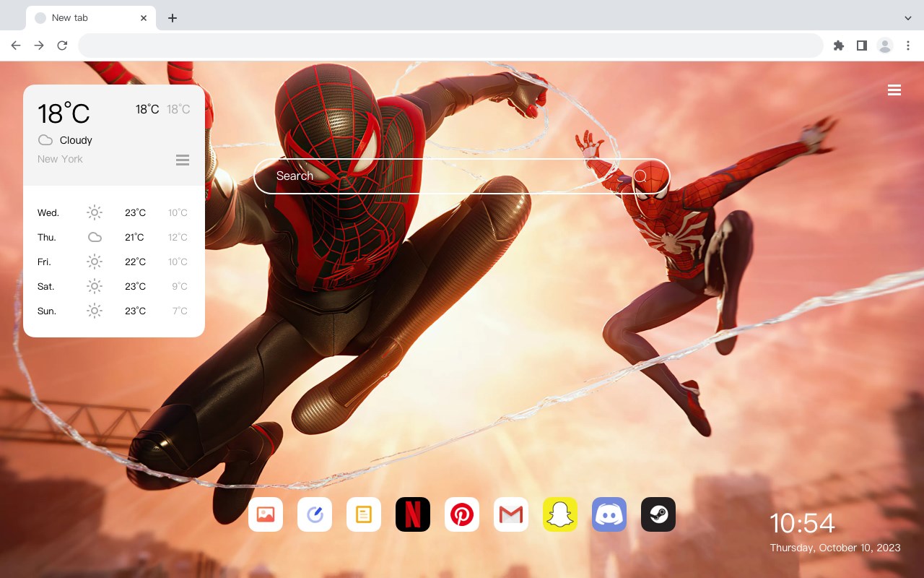Go forward to next page

pos(39,46)
